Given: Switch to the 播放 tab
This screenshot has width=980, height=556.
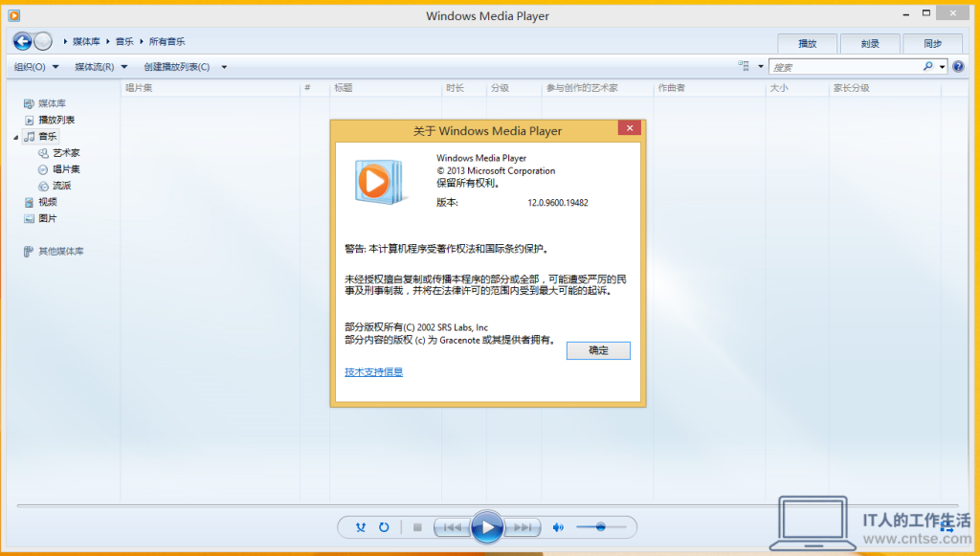Looking at the screenshot, I should tap(808, 44).
